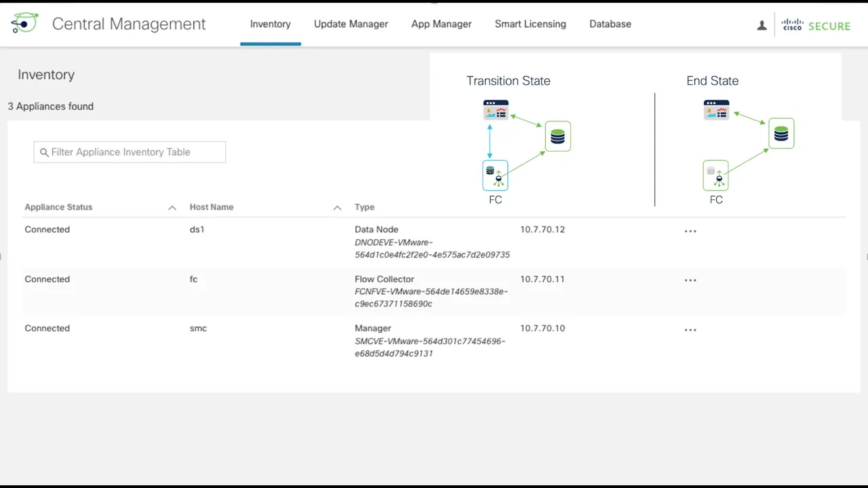The height and width of the screenshot is (488, 868).
Task: Click the '3 Appliances found' text
Action: (51, 106)
